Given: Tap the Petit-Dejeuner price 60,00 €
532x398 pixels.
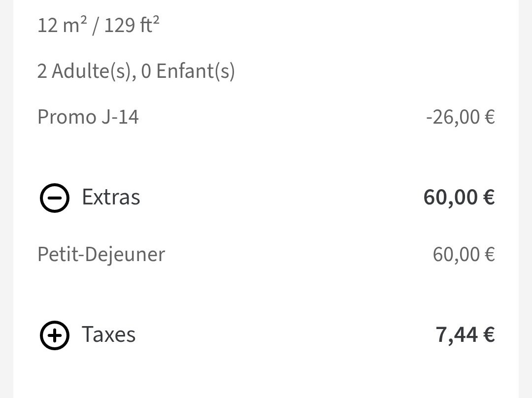Looking at the screenshot, I should point(463,255).
